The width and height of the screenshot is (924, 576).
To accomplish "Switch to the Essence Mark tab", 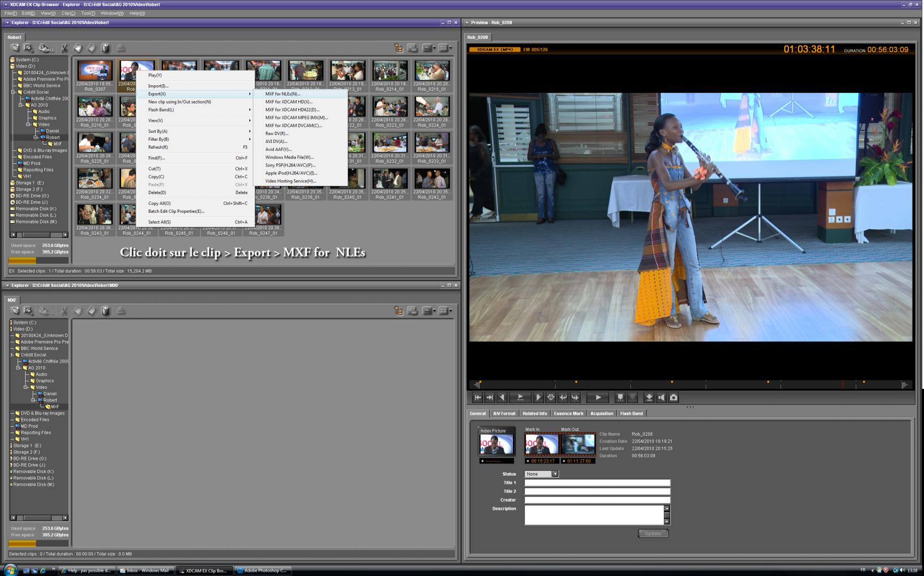I will [x=568, y=413].
